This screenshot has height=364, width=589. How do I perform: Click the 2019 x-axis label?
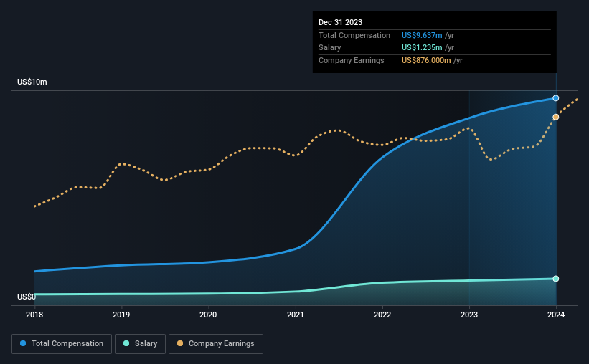pyautogui.click(x=121, y=315)
